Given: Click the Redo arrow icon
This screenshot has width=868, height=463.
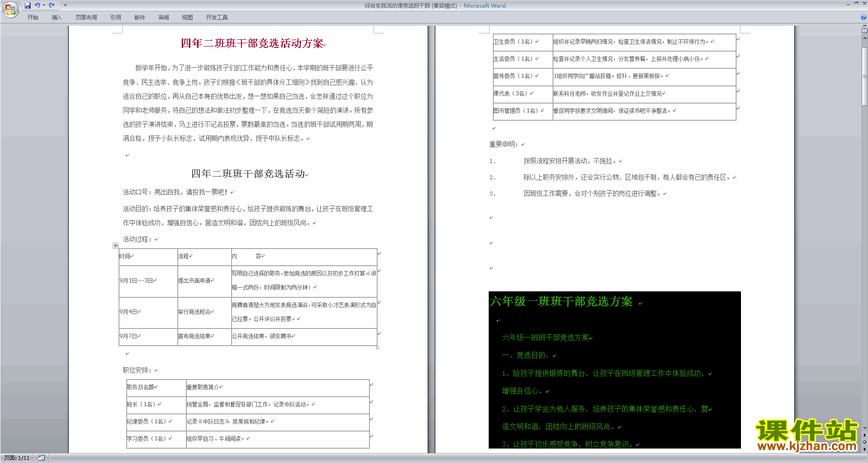Looking at the screenshot, I should coord(52,5).
